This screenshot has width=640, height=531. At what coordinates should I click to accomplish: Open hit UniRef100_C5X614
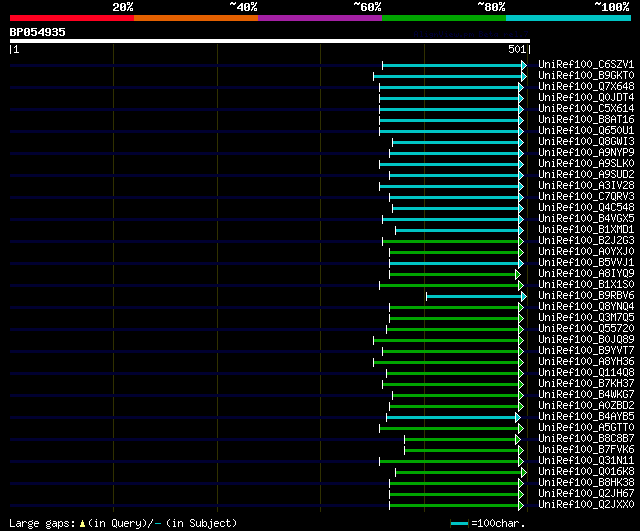(586, 109)
